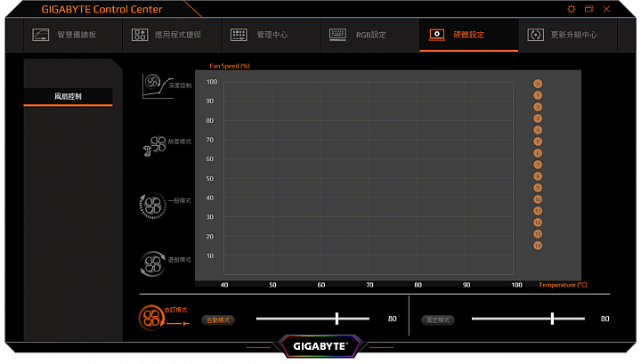641x364 pixels.
Task: Select 風扇控制 in the left sidebar
Action: click(x=68, y=96)
